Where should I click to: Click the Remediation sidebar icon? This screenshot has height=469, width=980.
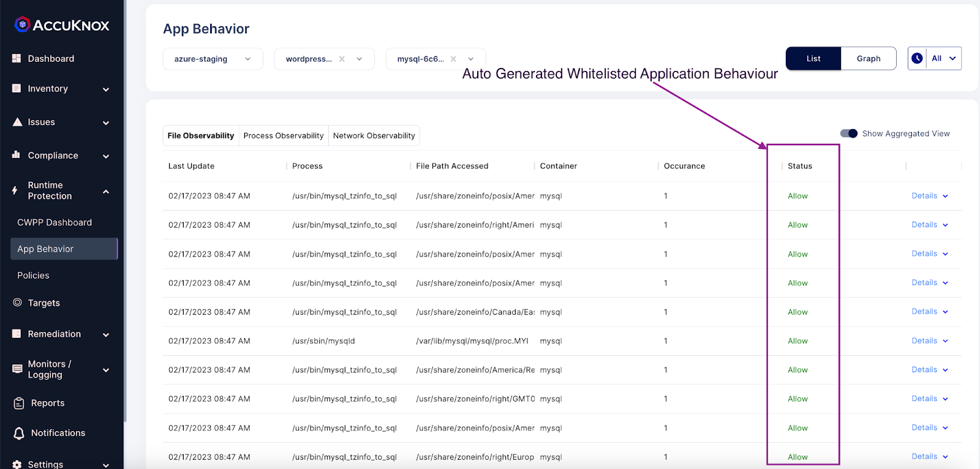tap(17, 334)
